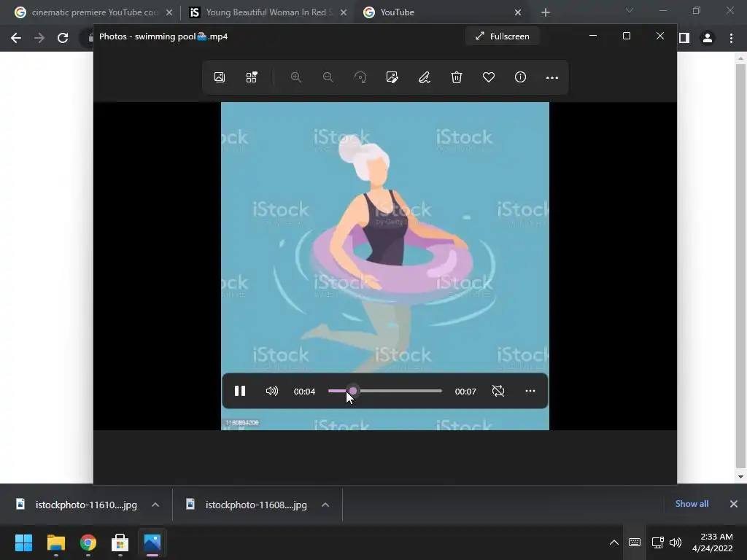Open system volume tray icon
This screenshot has width=747, height=560.
(x=676, y=542)
